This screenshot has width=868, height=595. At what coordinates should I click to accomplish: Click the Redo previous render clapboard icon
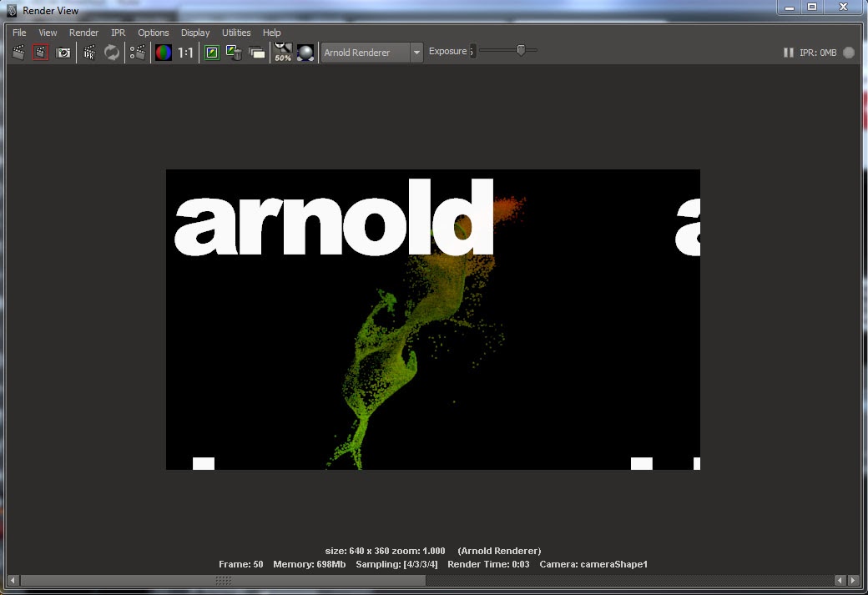click(x=18, y=53)
